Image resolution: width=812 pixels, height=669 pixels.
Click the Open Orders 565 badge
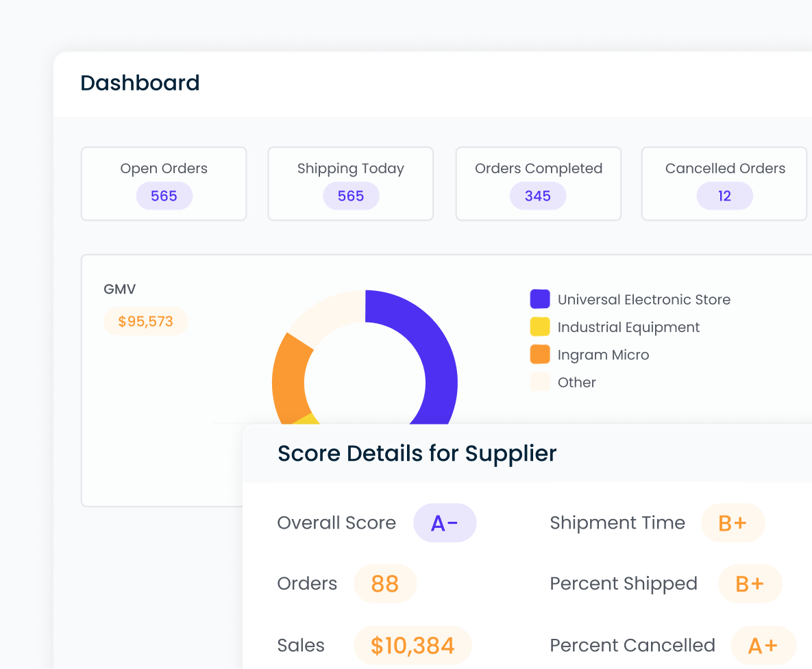click(164, 197)
